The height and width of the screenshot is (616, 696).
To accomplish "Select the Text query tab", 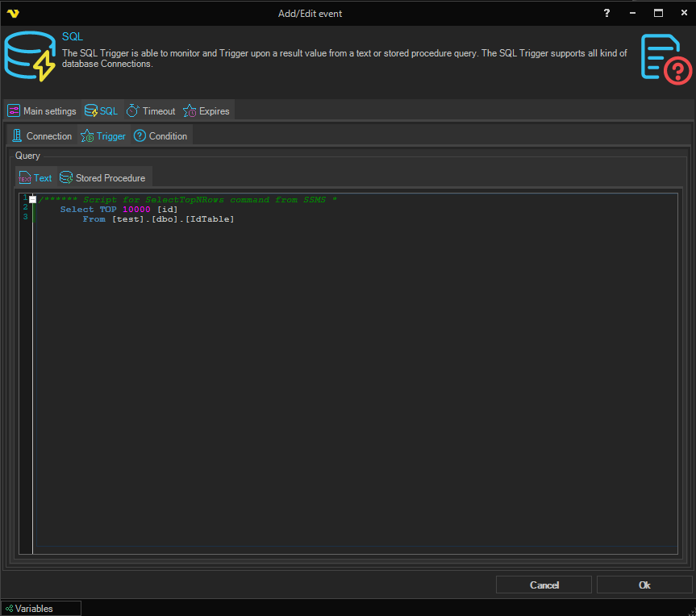I will click(35, 178).
